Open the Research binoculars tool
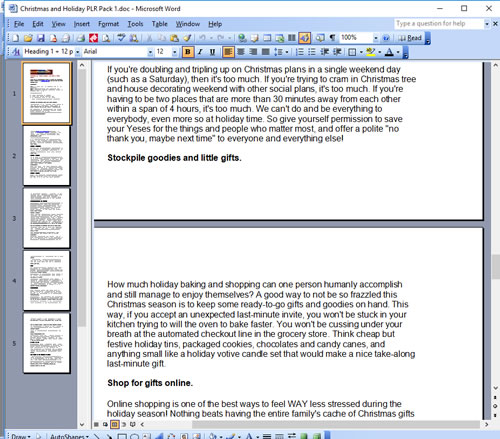This screenshot has width=500, height=439. click(x=134, y=38)
